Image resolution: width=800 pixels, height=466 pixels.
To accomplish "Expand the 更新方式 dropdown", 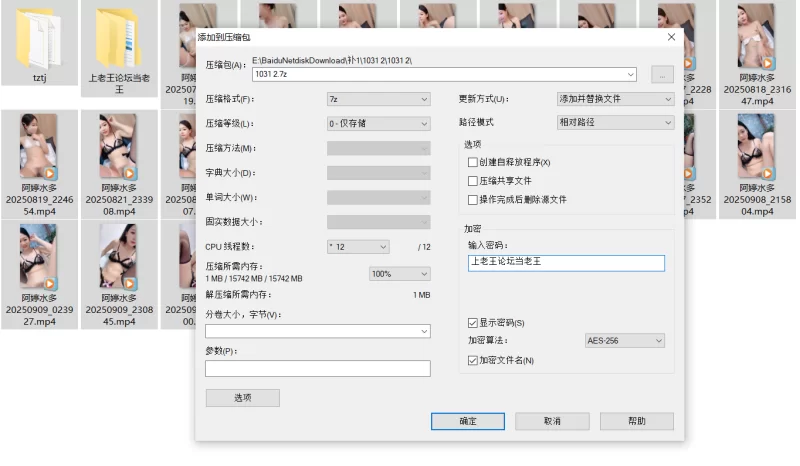I will (x=614, y=99).
